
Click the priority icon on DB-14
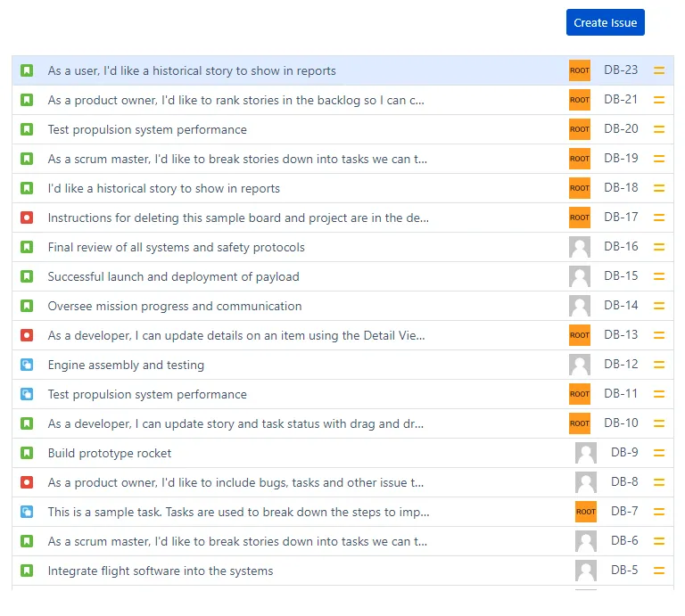[659, 306]
